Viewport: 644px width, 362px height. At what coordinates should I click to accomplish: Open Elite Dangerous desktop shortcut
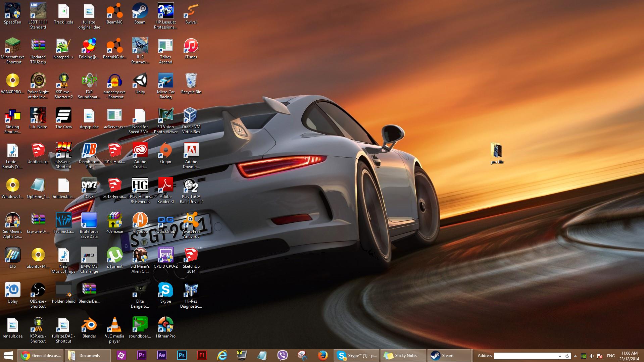click(x=140, y=296)
